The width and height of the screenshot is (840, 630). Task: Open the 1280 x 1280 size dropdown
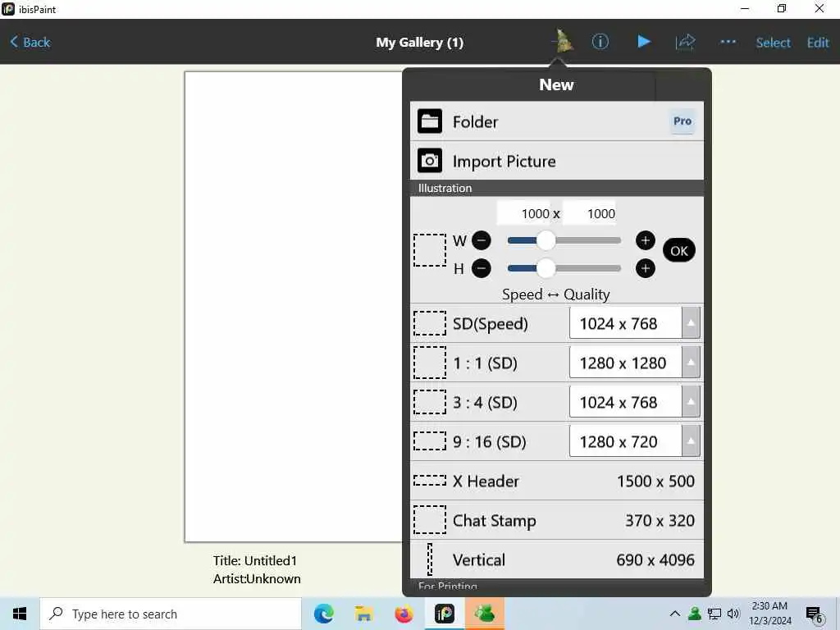634,363
